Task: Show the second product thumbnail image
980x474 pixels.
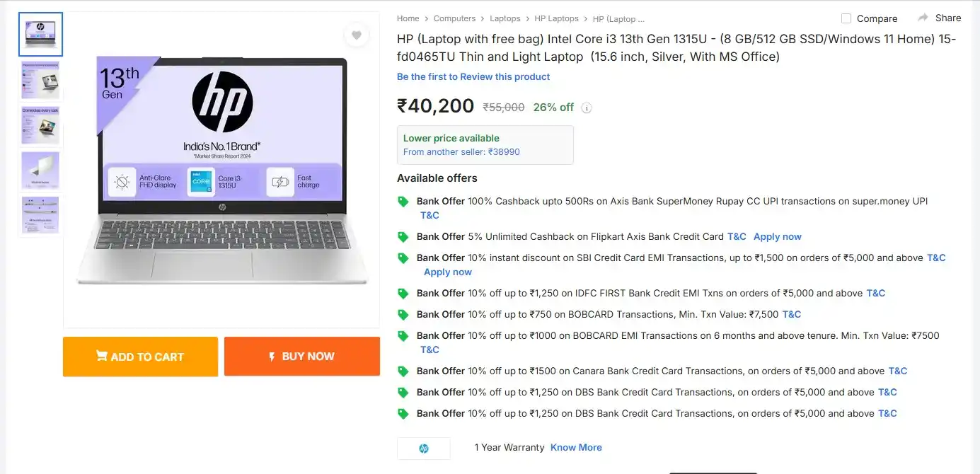Action: pyautogui.click(x=40, y=80)
